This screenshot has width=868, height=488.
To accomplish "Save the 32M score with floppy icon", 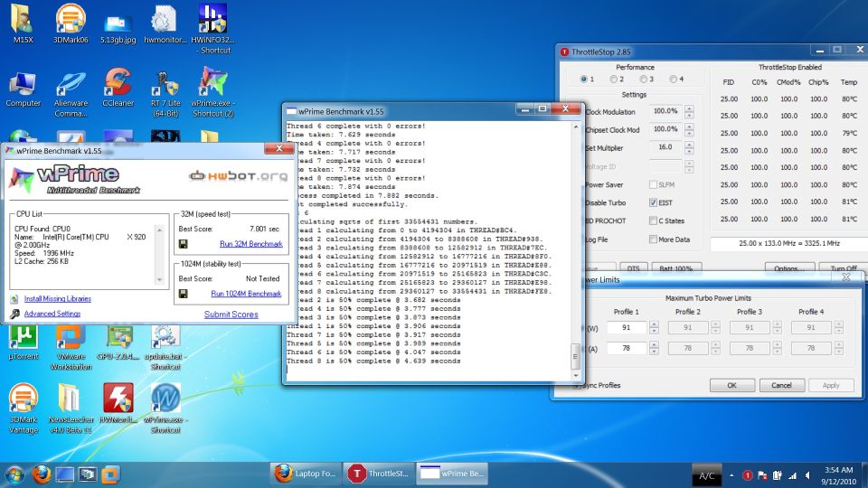I will 184,243.
